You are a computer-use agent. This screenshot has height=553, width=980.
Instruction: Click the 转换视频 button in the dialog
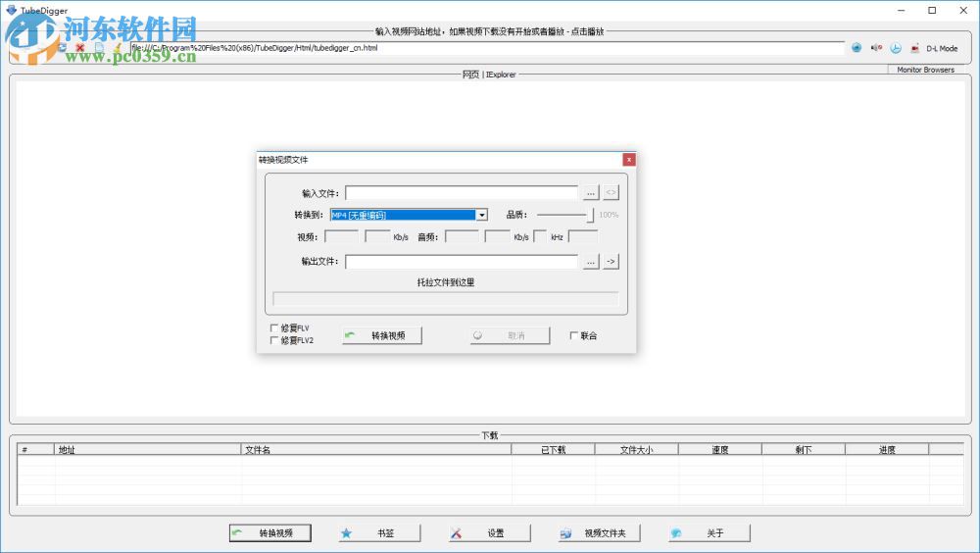click(382, 335)
